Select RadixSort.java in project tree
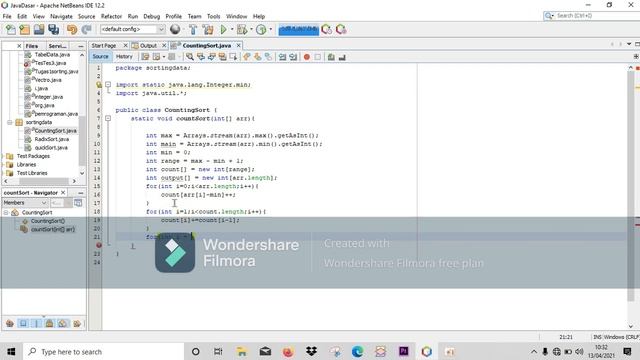The height and width of the screenshot is (360, 640). (x=51, y=139)
